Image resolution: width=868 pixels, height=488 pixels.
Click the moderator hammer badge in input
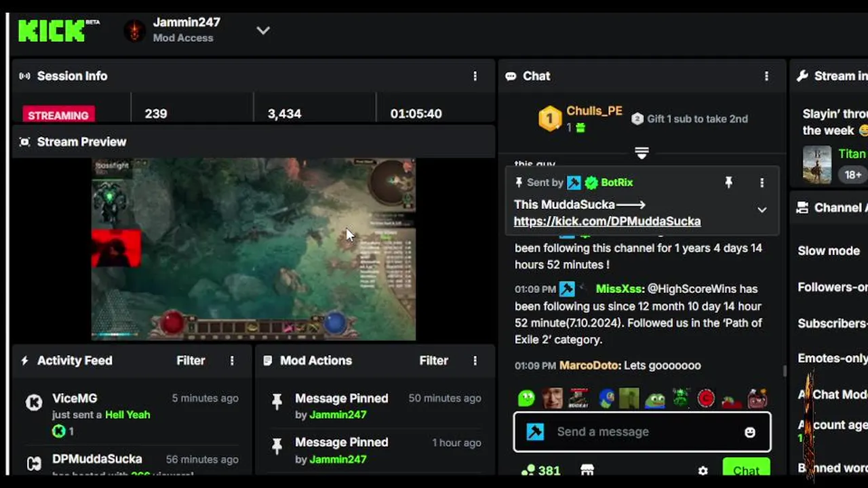tap(535, 432)
